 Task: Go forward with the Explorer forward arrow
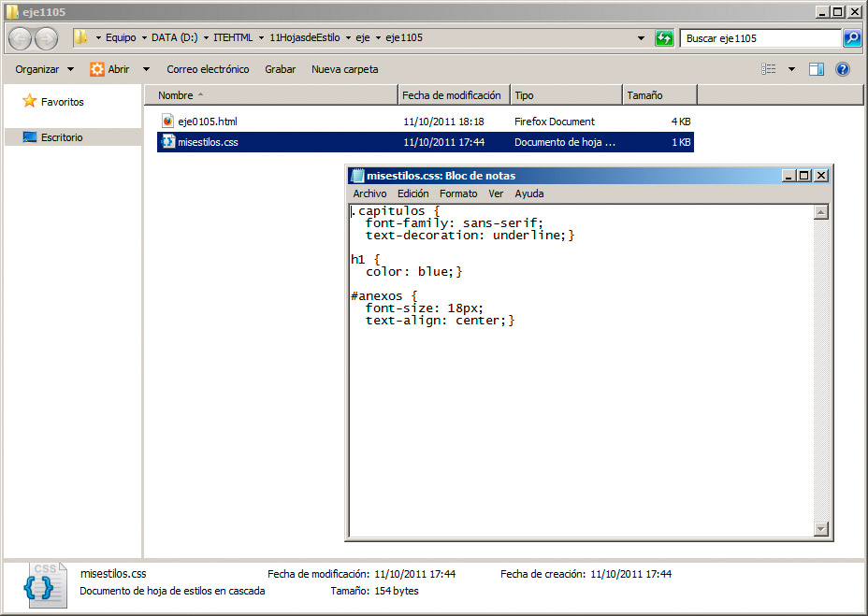pos(47,38)
